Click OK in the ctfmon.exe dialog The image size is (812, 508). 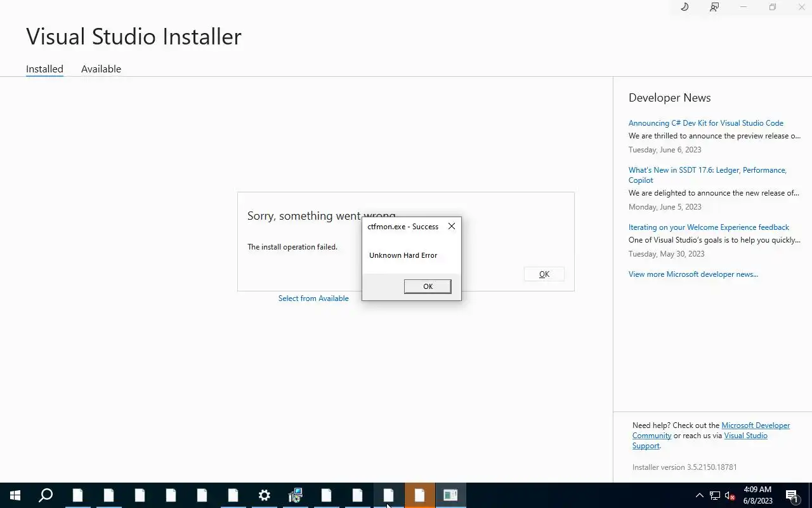point(428,286)
